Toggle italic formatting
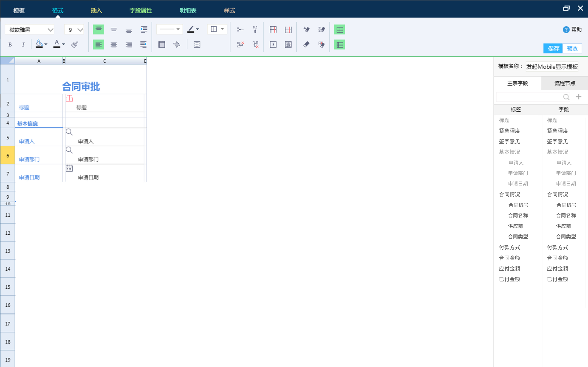This screenshot has width=588, height=367. pos(23,44)
